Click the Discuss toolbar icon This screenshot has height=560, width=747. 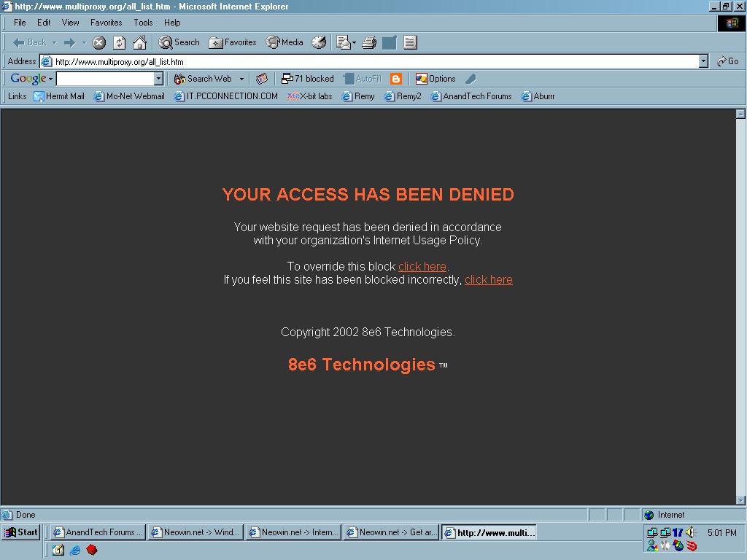coord(410,42)
